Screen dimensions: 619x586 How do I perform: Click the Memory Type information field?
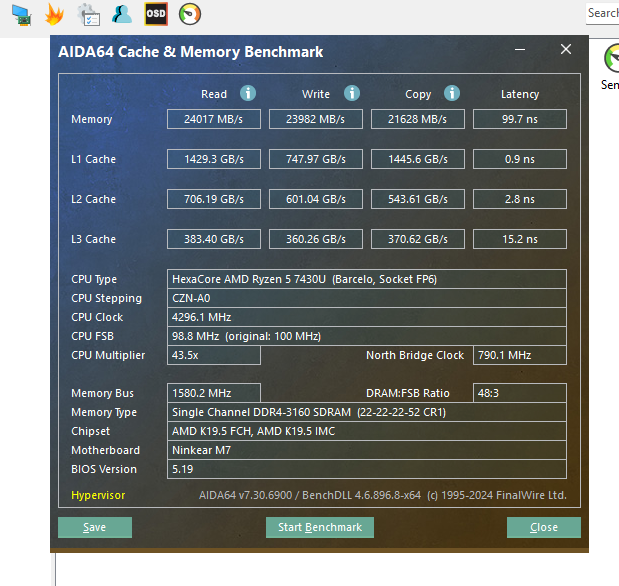point(366,412)
